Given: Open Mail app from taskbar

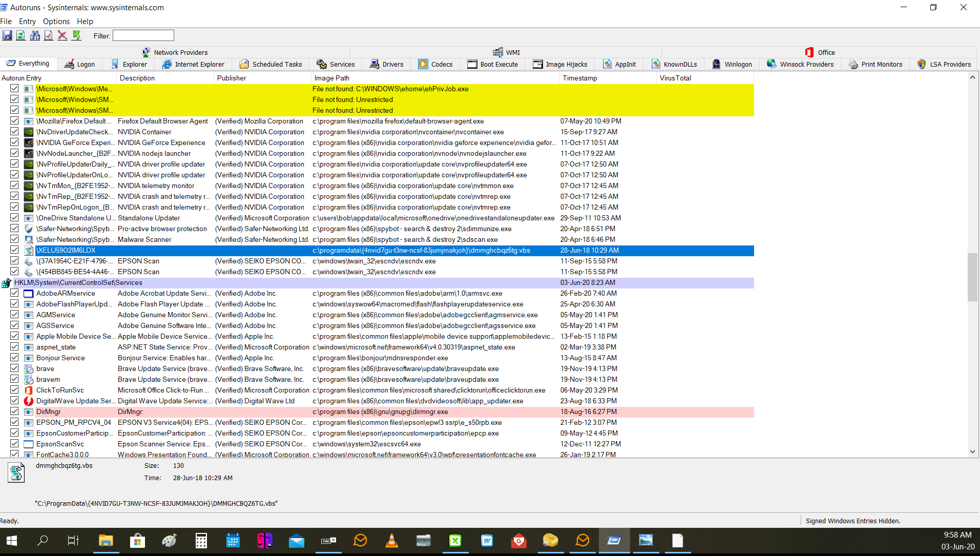Looking at the screenshot, I should coord(296,541).
